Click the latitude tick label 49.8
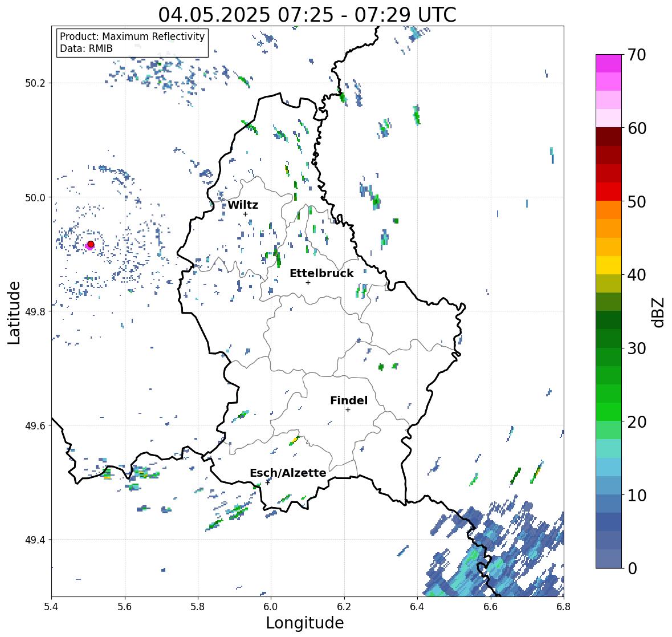 coord(35,311)
